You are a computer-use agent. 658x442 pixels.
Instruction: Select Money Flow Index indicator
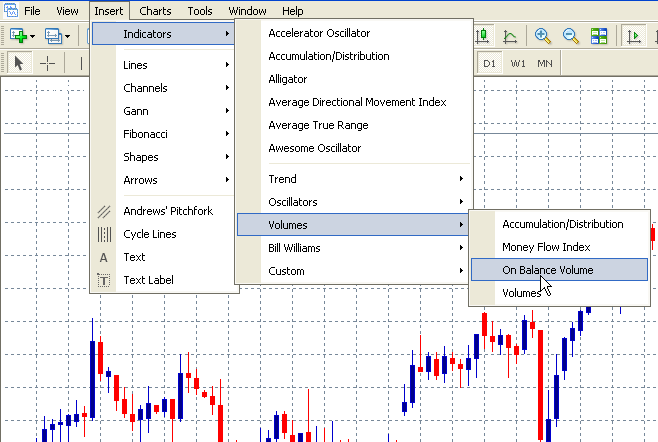[560, 247]
